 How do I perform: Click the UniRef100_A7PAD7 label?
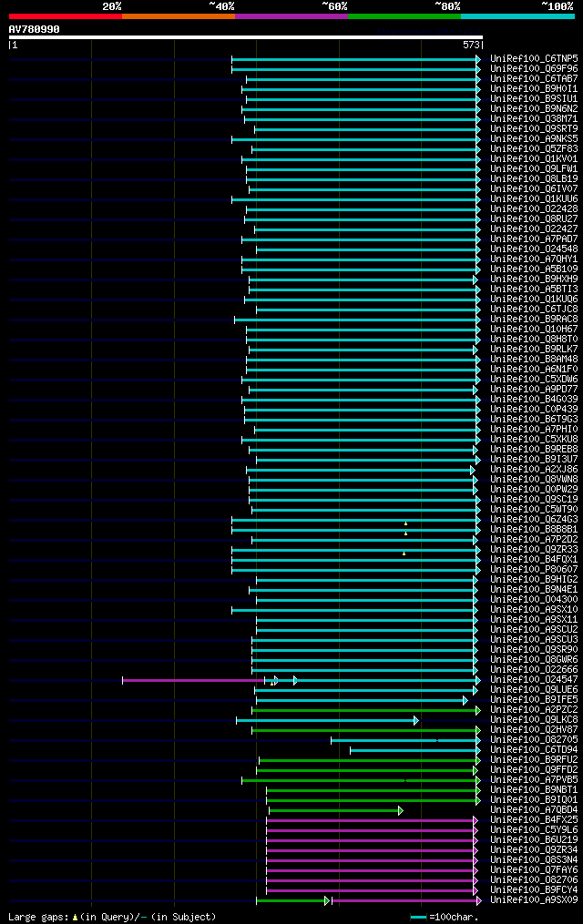point(534,239)
